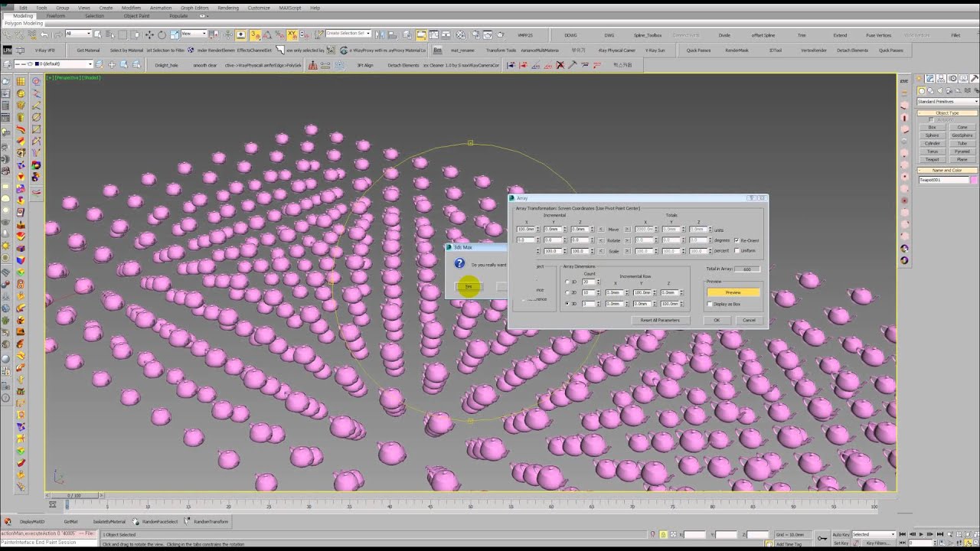The width and height of the screenshot is (980, 551).
Task: Activate Select and Rotate tool
Action: pyautogui.click(x=162, y=34)
